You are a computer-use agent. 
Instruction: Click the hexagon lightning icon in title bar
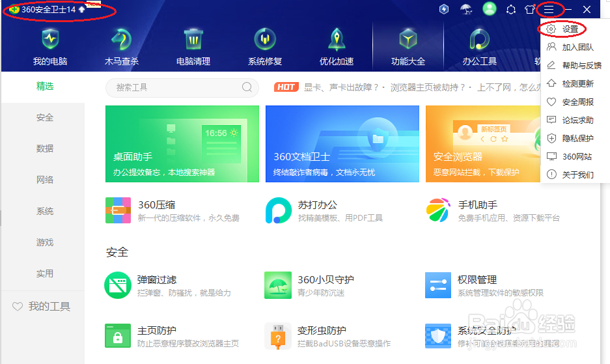(444, 9)
